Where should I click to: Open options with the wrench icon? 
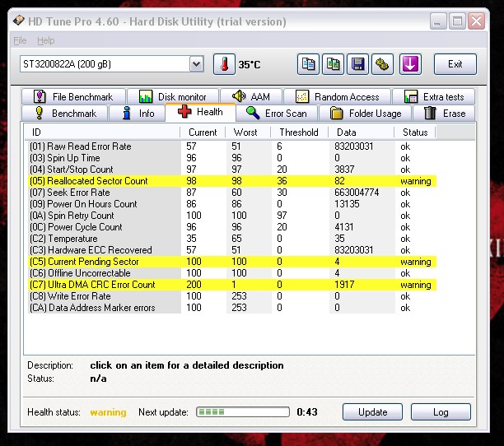click(x=382, y=64)
